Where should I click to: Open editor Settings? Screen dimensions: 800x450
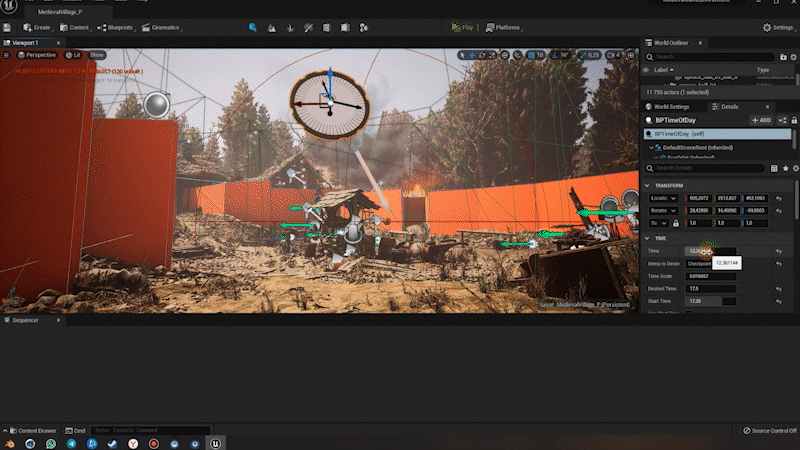coord(778,28)
